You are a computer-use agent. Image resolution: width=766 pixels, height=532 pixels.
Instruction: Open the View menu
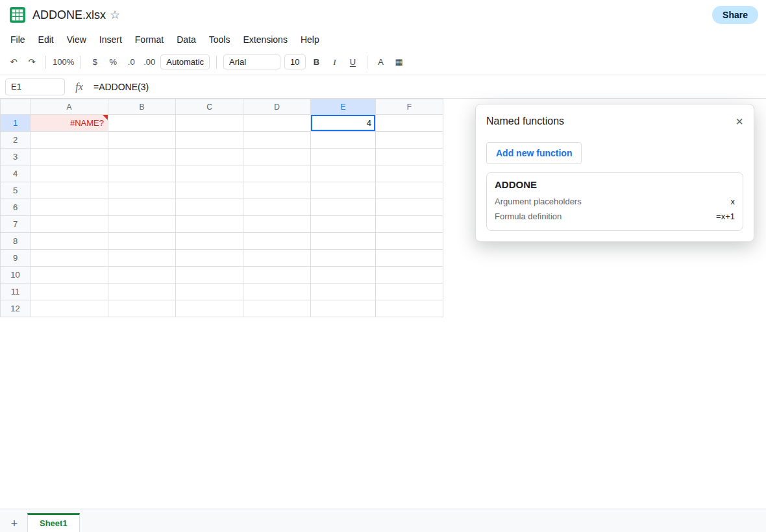point(76,40)
